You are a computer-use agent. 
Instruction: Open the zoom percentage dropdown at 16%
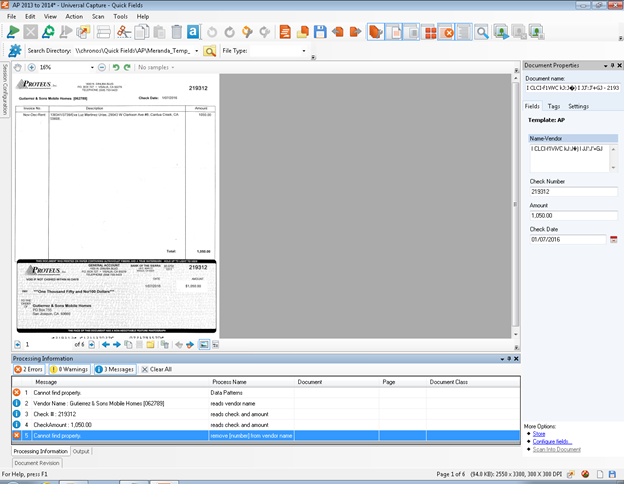[x=92, y=67]
